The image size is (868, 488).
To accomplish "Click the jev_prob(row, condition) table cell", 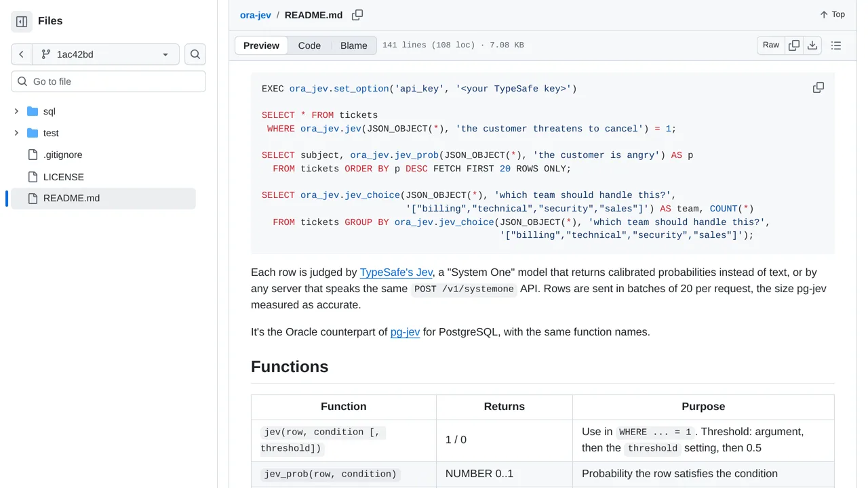I will point(344,474).
